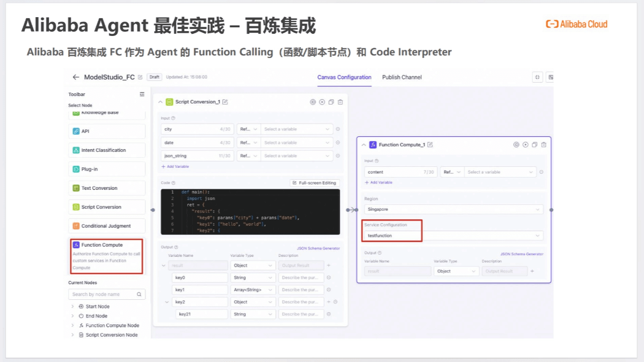This screenshot has width=644, height=362.
Task: Expand Function Compute Node tree item
Action: click(72, 326)
